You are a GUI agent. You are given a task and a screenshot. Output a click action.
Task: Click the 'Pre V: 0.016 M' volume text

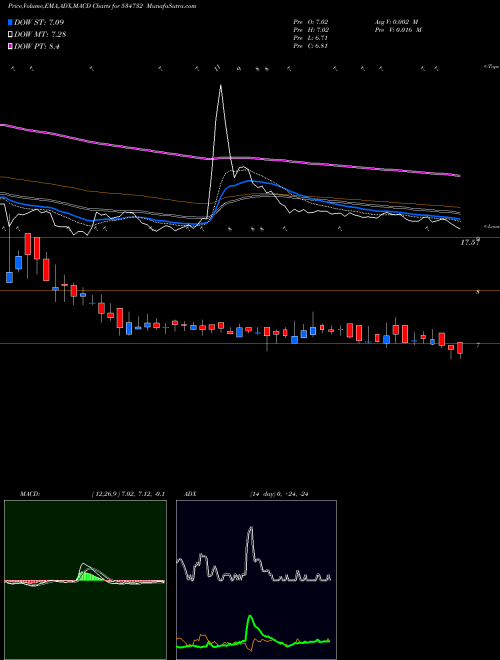pos(399,30)
